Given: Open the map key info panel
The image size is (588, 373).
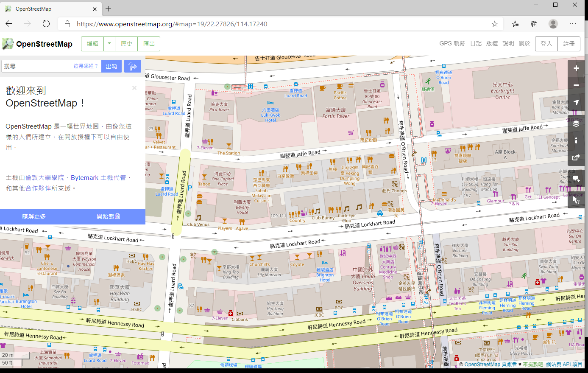Looking at the screenshot, I should coord(576,140).
